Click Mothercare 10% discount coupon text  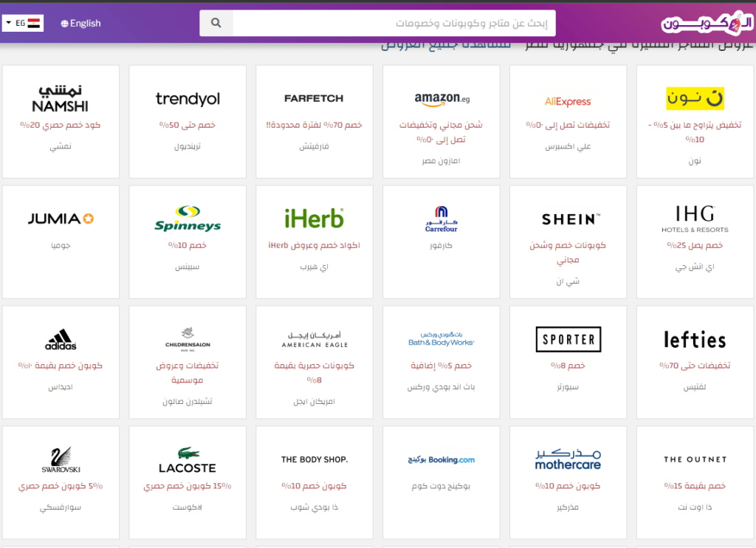(x=568, y=486)
